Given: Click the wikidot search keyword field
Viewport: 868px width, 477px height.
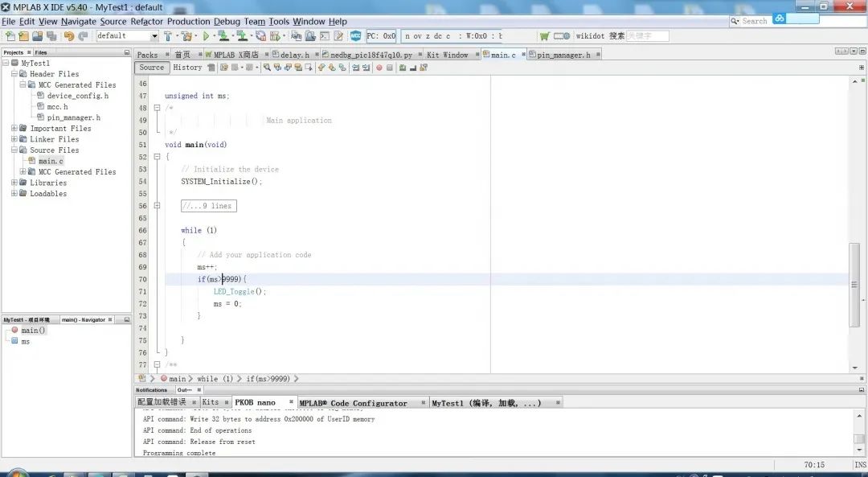Looking at the screenshot, I should [647, 36].
